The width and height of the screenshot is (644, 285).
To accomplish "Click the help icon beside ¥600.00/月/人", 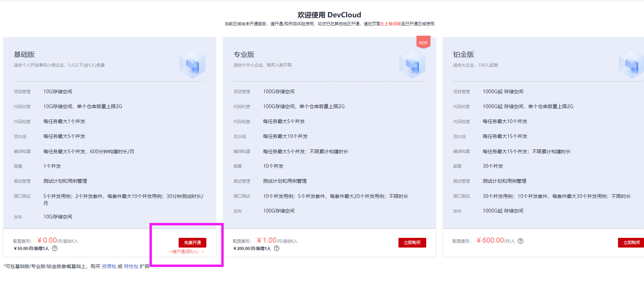I will (x=521, y=241).
